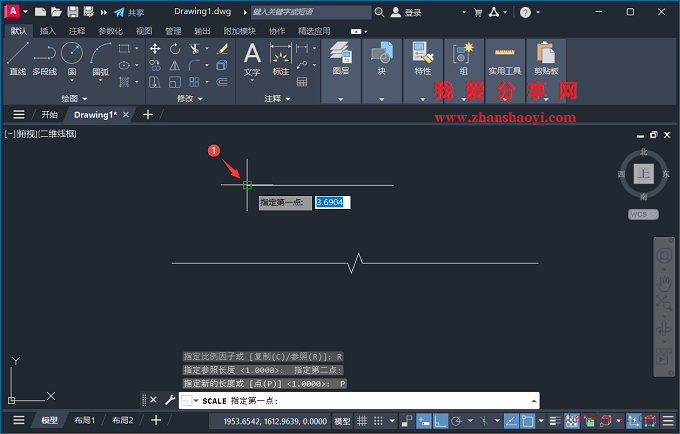Click the ViewCube 上 top face
680x434 pixels.
coord(644,174)
